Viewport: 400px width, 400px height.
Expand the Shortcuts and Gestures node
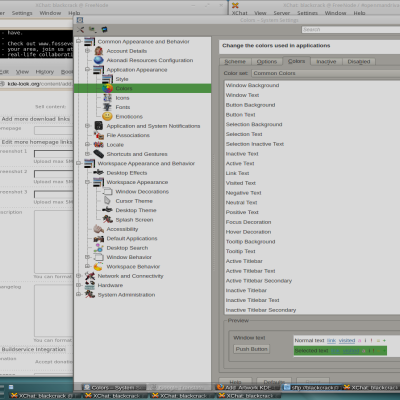(87, 154)
